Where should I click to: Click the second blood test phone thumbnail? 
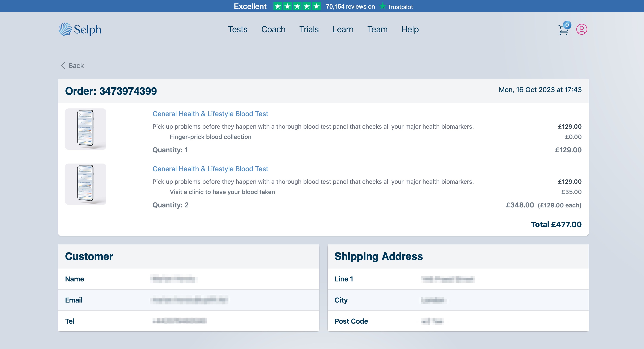[85, 184]
